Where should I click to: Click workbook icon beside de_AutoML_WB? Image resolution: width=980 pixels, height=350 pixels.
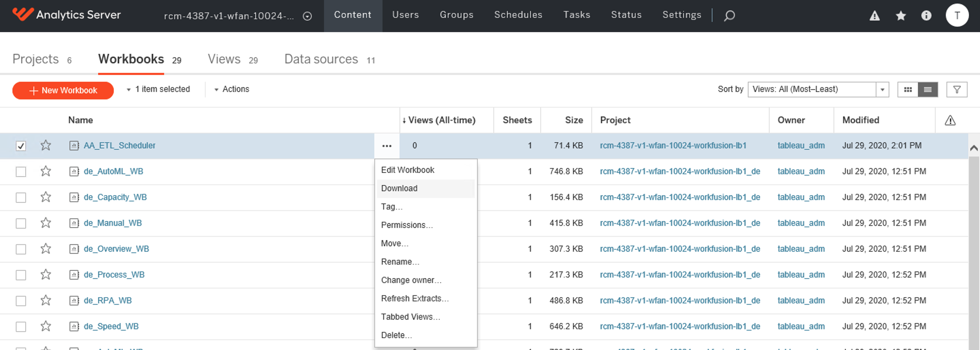point(74,171)
